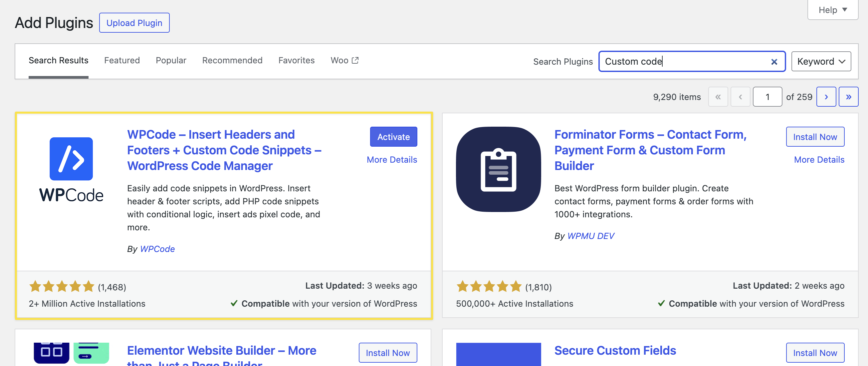Focus the current page number field
868x366 pixels.
[x=767, y=97]
